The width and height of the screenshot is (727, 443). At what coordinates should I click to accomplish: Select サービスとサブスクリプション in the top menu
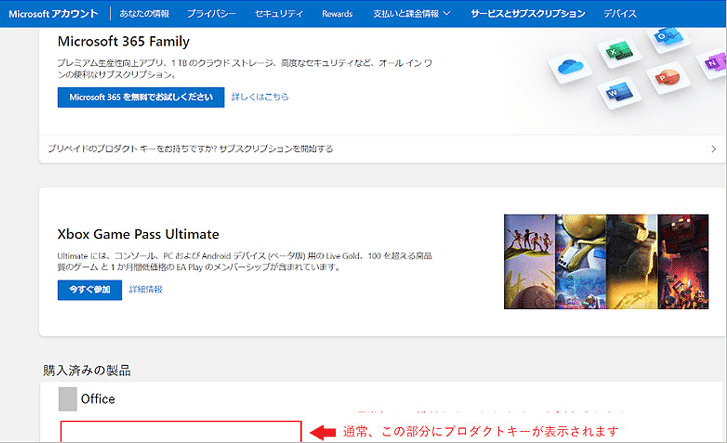[x=528, y=13]
